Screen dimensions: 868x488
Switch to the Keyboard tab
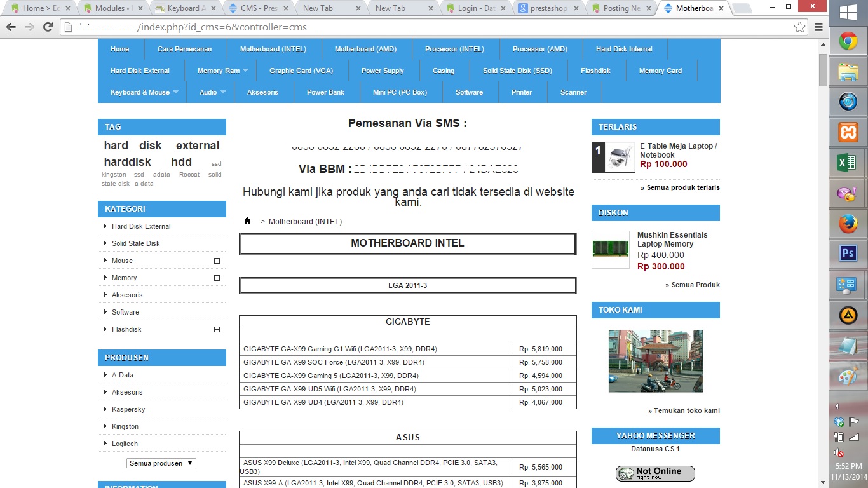[x=184, y=8]
